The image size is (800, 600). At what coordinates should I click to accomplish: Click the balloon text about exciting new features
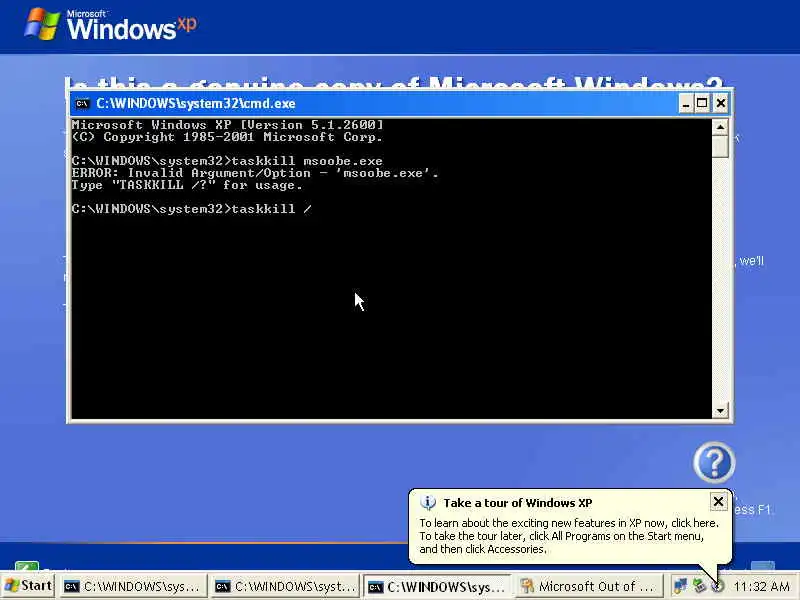568,523
